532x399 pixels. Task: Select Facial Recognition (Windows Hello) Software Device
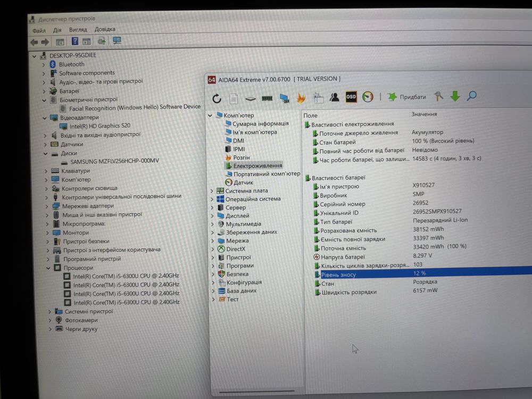tap(135, 107)
